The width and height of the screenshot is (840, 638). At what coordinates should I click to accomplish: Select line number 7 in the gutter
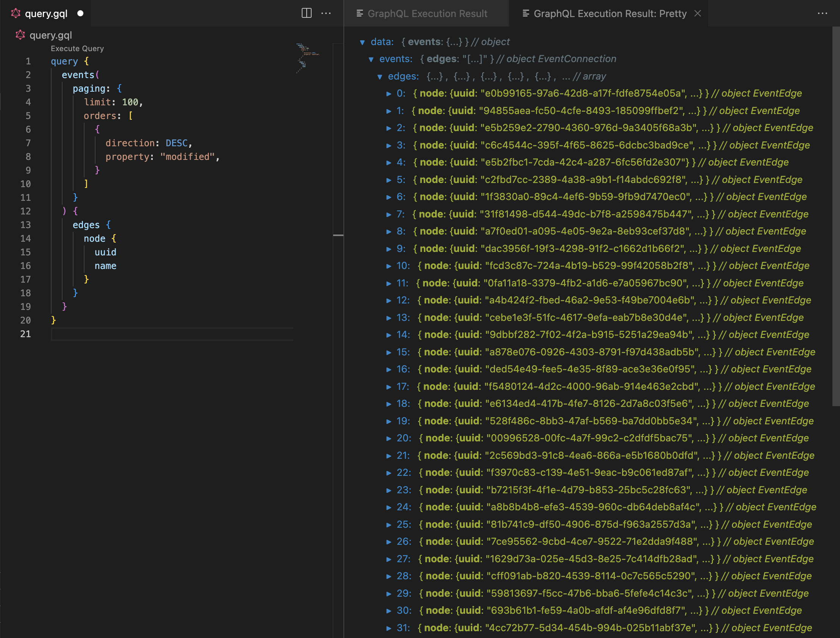click(28, 143)
